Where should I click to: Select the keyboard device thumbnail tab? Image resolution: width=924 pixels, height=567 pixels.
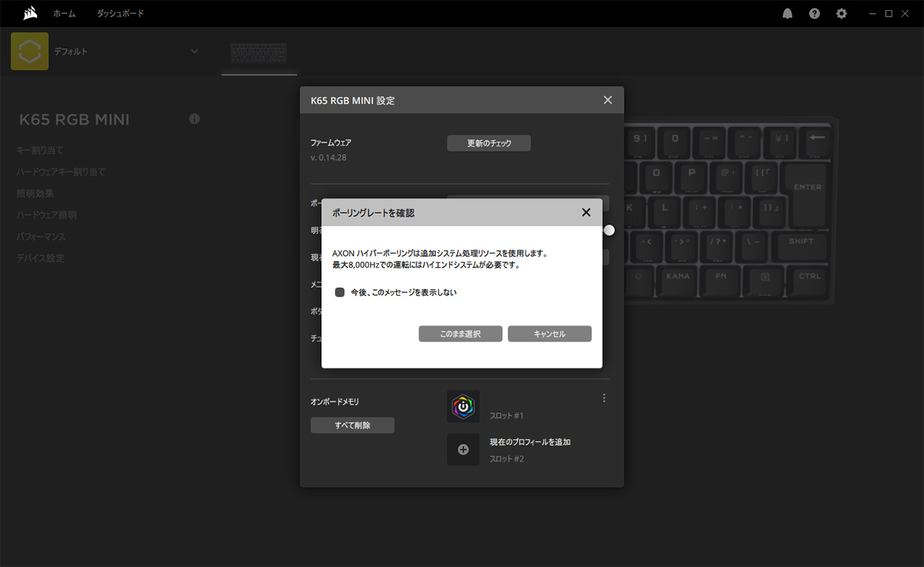(x=259, y=54)
